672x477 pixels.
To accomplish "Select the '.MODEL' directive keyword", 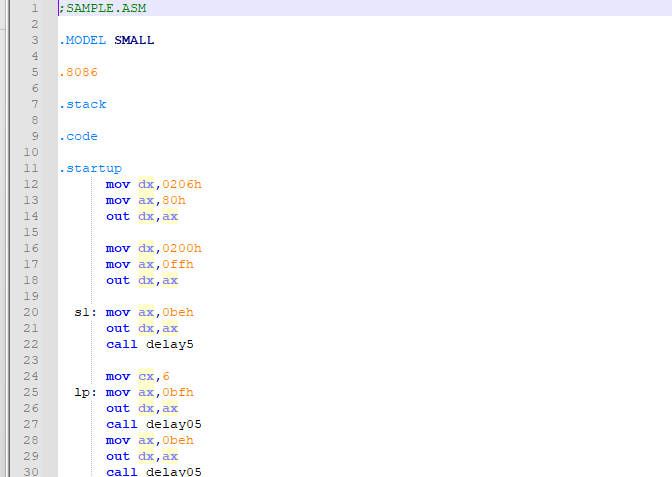I will pos(83,40).
